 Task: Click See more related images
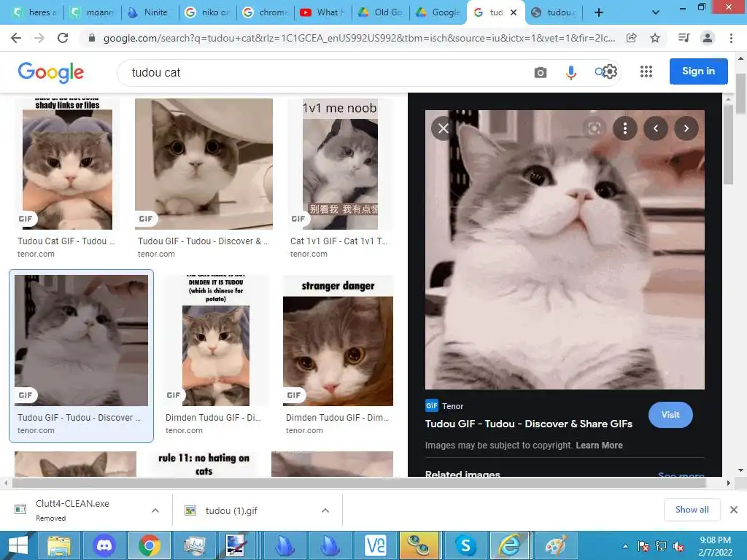681,475
